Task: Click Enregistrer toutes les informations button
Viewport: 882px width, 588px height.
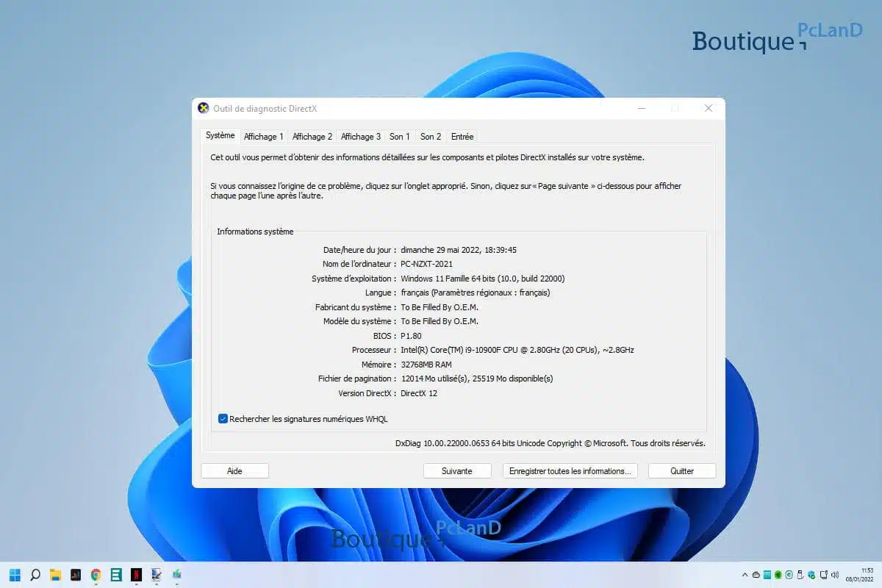Action: coord(570,471)
